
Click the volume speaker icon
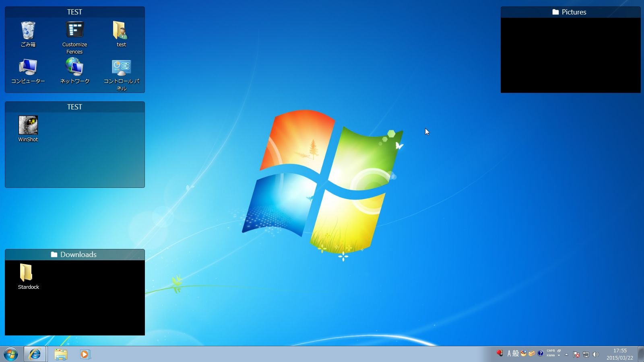596,354
